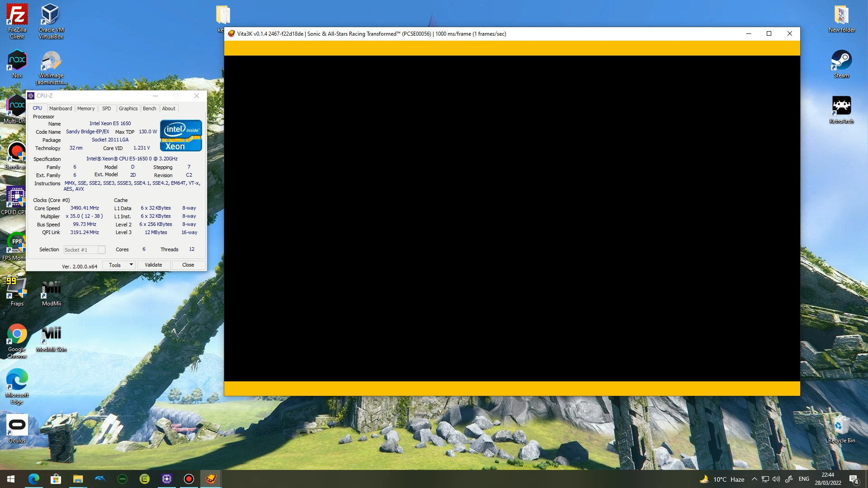The image size is (868, 488).
Task: Show hidden system tray icons chevron
Action: (x=754, y=479)
